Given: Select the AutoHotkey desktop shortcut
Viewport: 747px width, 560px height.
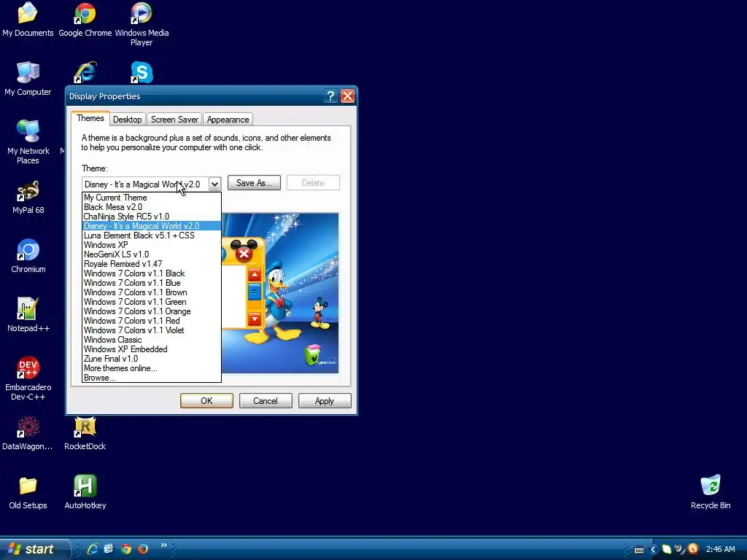Looking at the screenshot, I should [85, 492].
